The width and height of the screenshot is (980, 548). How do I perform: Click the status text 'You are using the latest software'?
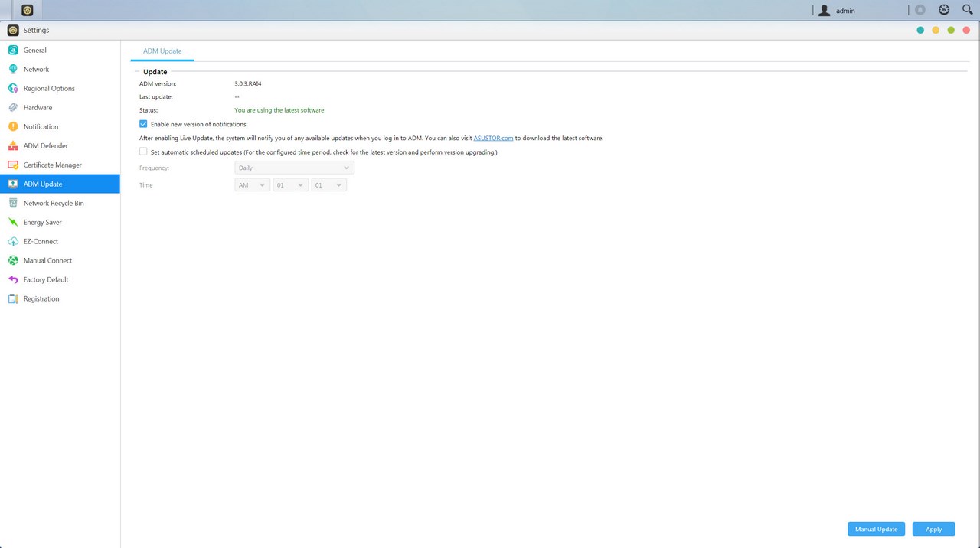point(279,110)
